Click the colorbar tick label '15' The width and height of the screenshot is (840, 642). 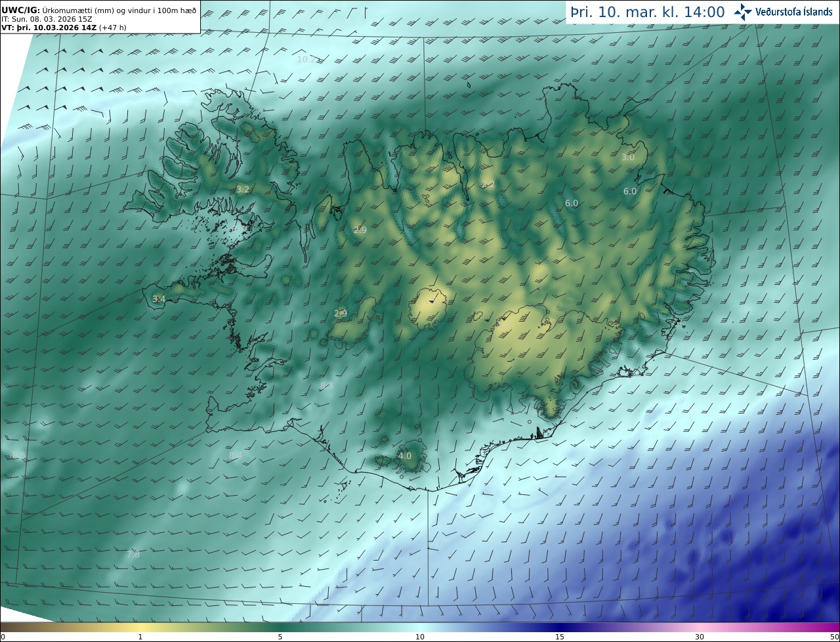(560, 637)
